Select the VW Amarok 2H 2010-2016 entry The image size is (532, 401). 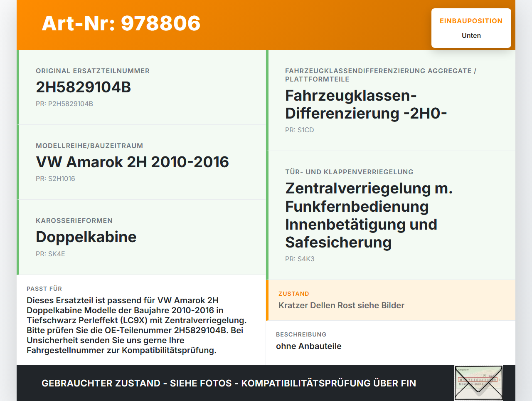point(132,162)
